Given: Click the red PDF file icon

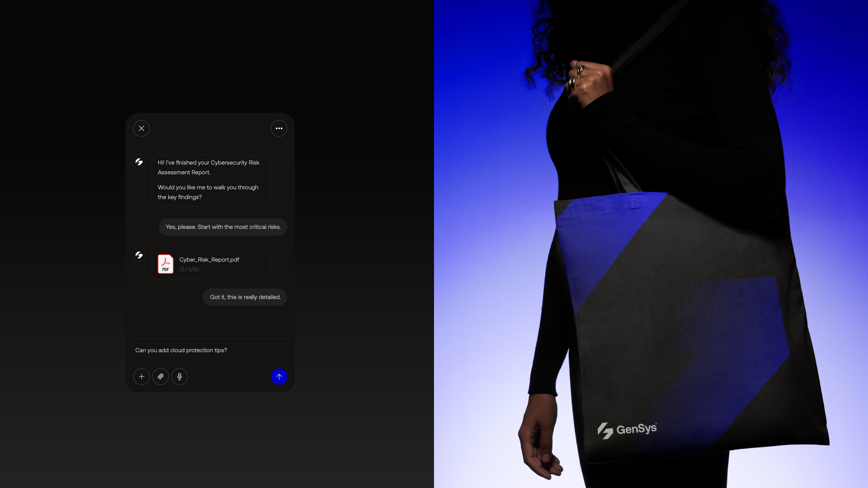Looking at the screenshot, I should coord(165,264).
